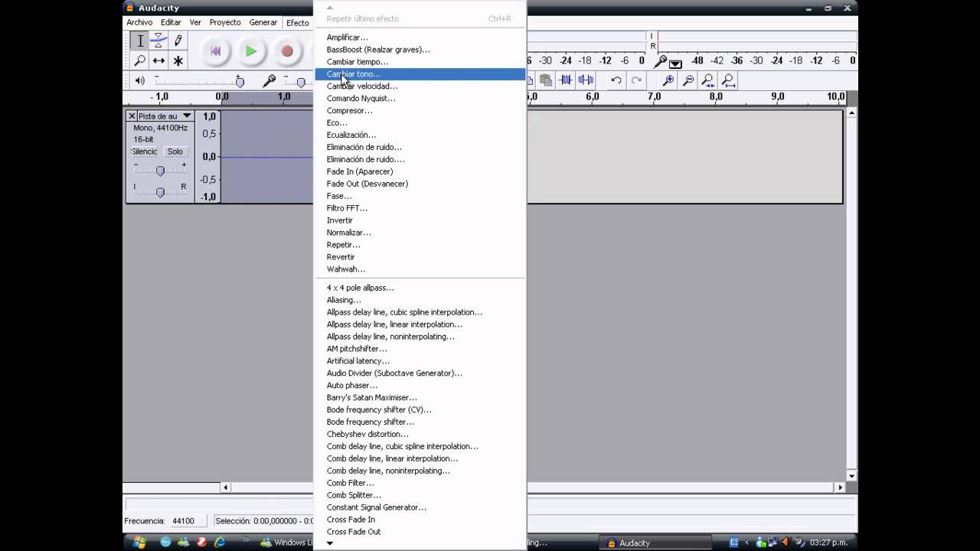Screen dimensions: 980x551
Task: Click the effect menu scroll-down arrow
Action: tap(330, 543)
